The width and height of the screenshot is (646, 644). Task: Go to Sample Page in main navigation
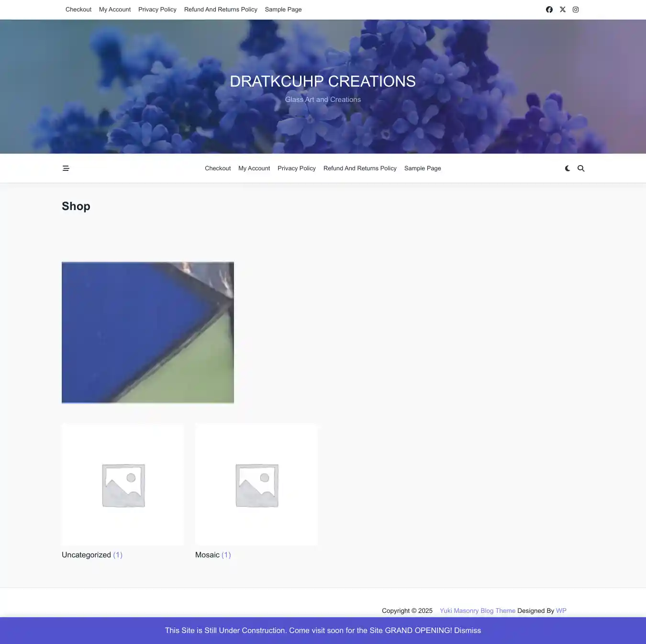[423, 168]
